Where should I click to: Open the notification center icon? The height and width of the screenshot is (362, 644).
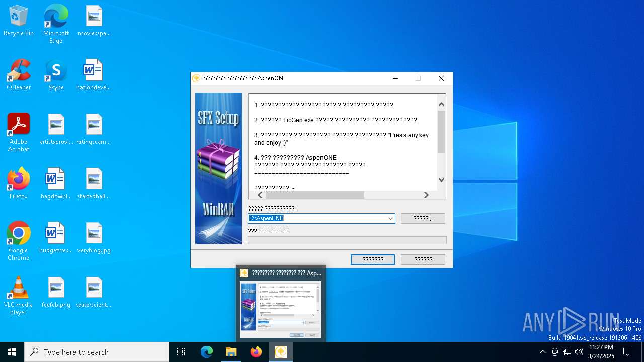point(627,352)
